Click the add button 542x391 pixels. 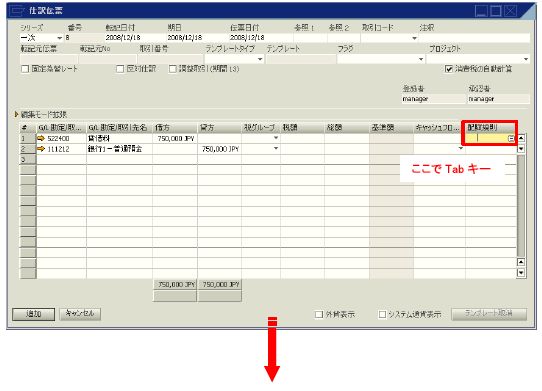point(34,314)
